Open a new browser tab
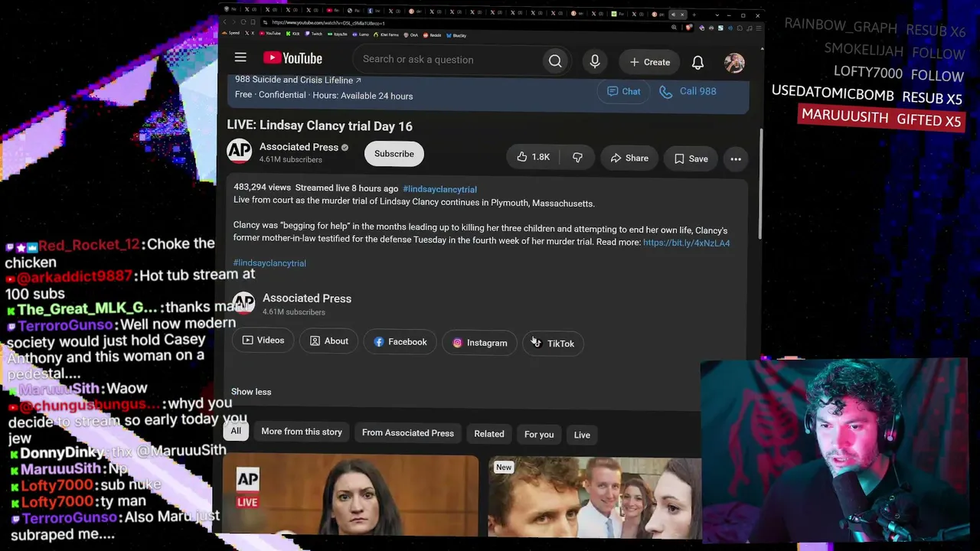 (x=694, y=14)
